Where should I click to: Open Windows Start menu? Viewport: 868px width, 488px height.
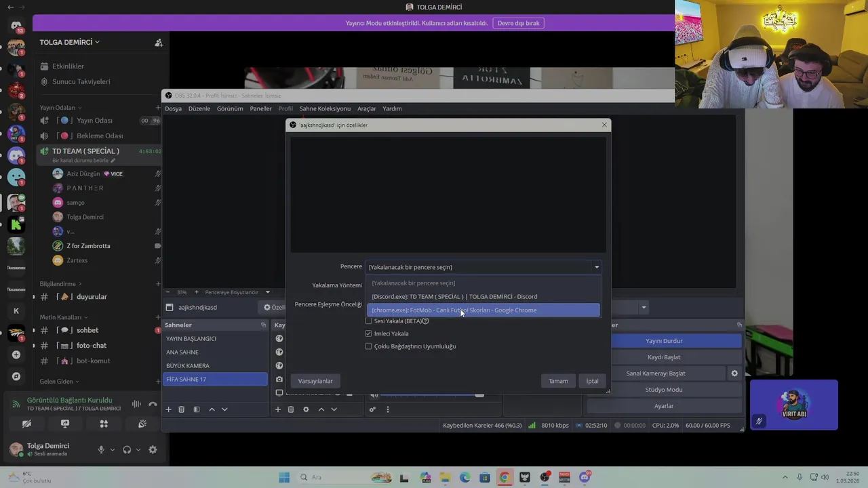(284, 477)
